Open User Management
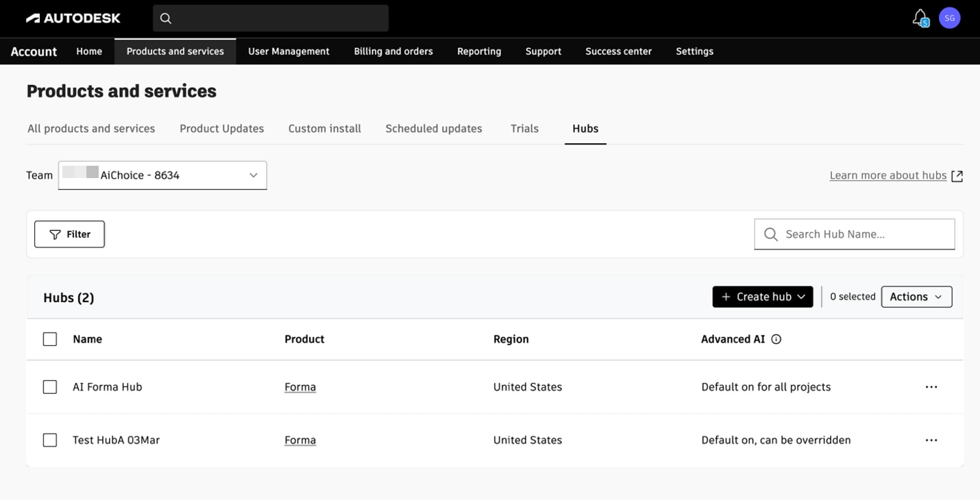 point(289,51)
